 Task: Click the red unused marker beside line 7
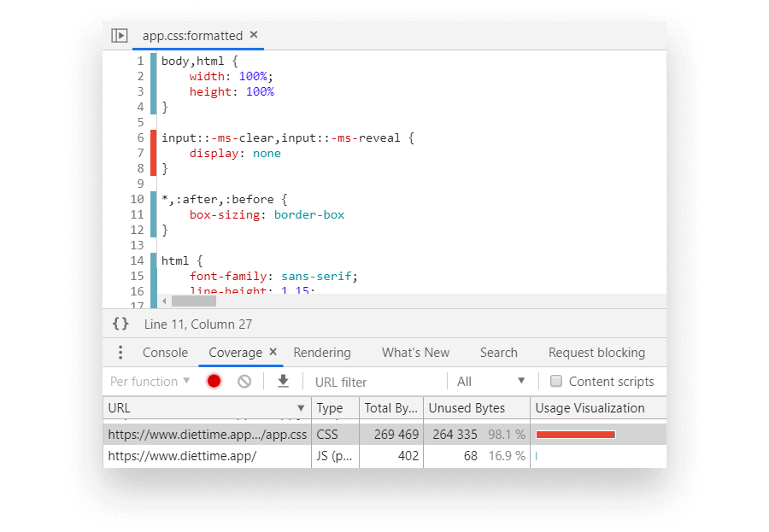(154, 153)
